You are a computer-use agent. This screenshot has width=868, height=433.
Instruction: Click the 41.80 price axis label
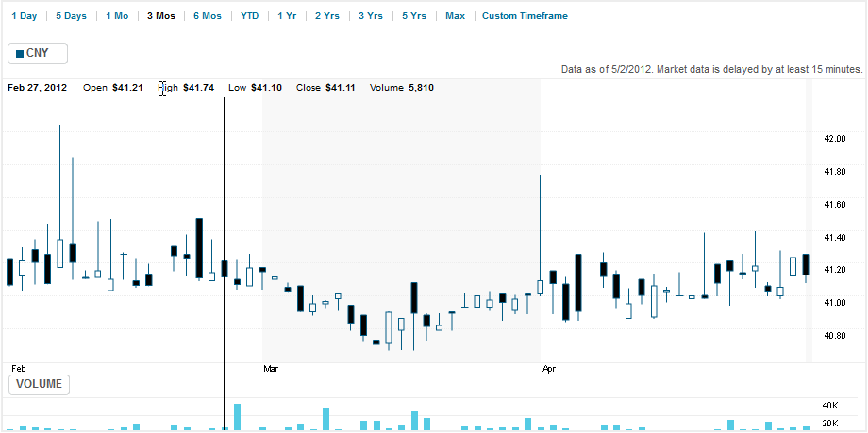click(x=835, y=172)
